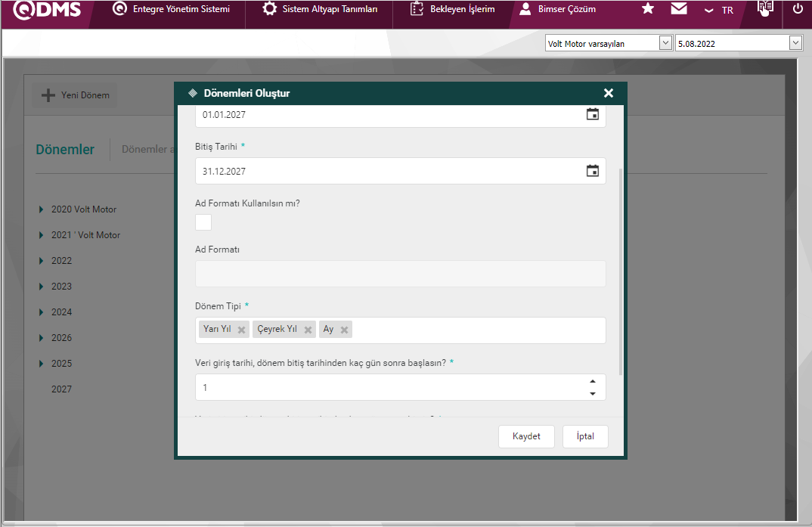812x527 pixels.
Task: Open calendar for Bitiş Tarihi
Action: [593, 171]
